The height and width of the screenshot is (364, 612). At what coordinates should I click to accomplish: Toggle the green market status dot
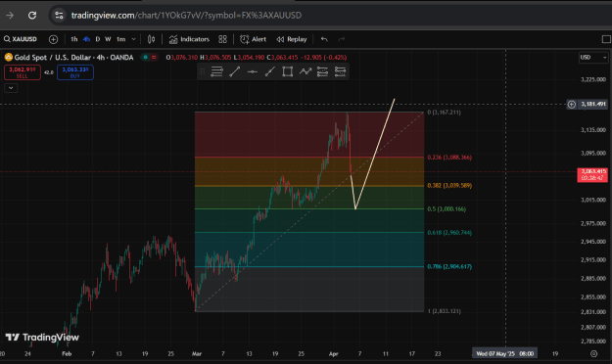(x=145, y=58)
